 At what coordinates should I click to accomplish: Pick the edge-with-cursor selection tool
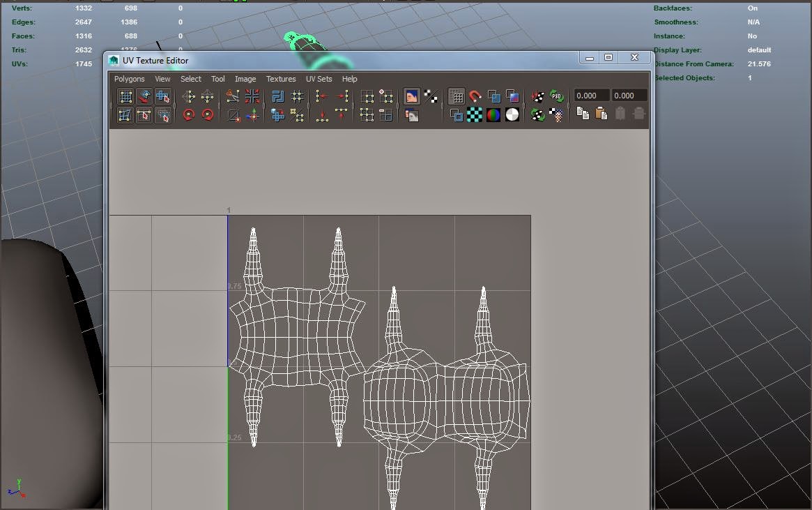coord(144,115)
